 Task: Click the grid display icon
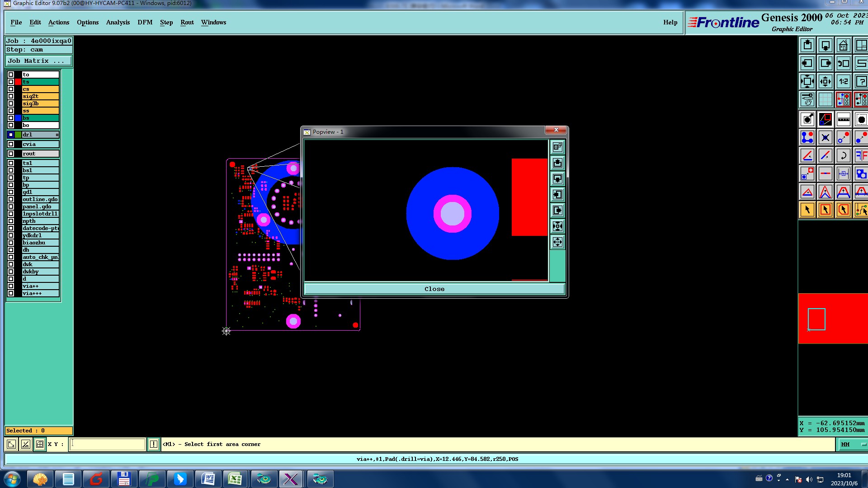tap(825, 99)
